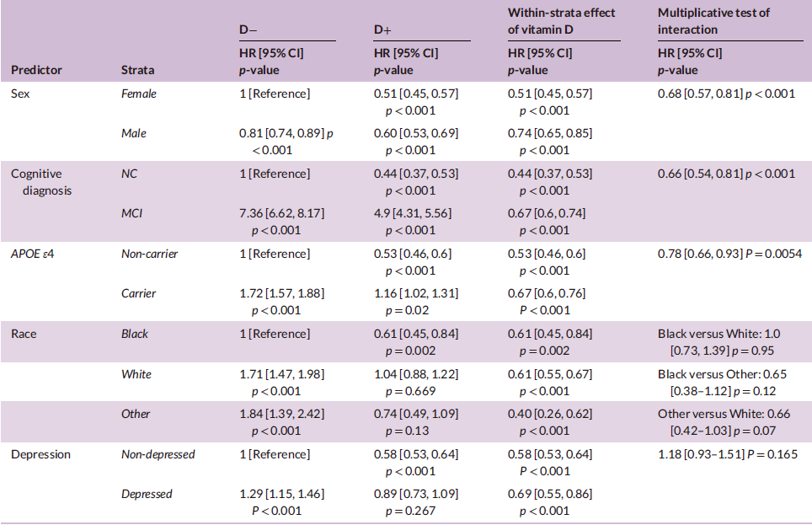
Task: Click the Predictor column header
Action: pyautogui.click(x=36, y=70)
